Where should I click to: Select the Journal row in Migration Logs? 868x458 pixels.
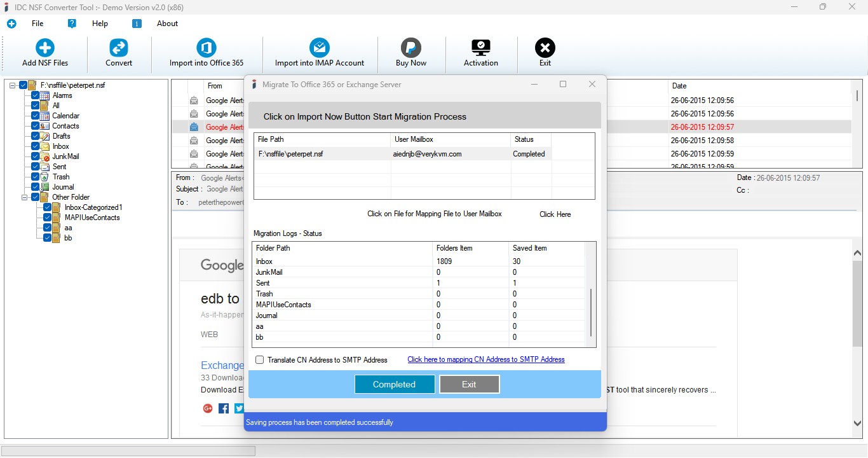419,316
